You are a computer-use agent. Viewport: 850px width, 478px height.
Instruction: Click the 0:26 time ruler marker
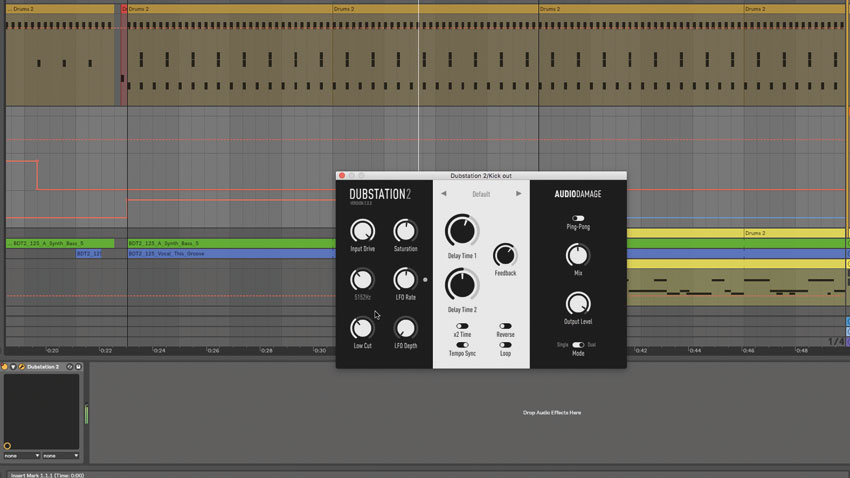point(213,351)
